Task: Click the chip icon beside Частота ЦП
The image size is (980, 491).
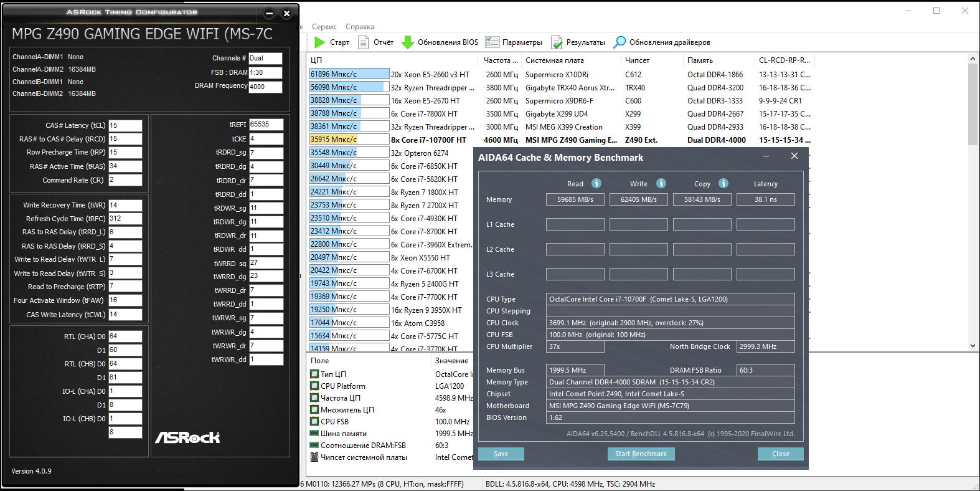Action: (x=314, y=398)
